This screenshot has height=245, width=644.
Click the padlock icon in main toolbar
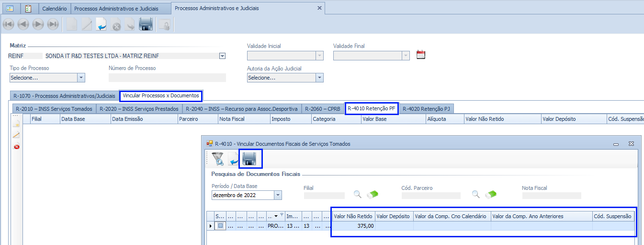pyautogui.click(x=164, y=24)
